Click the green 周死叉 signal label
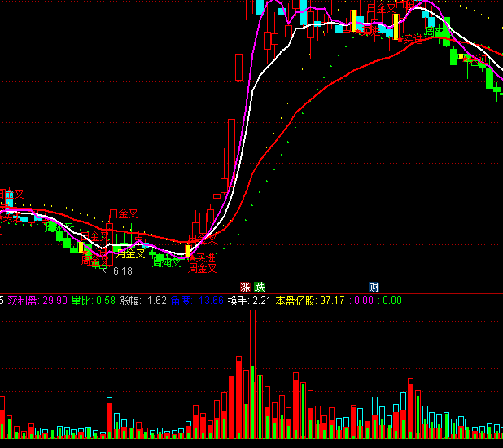This screenshot has height=448, width=503. coord(167,262)
